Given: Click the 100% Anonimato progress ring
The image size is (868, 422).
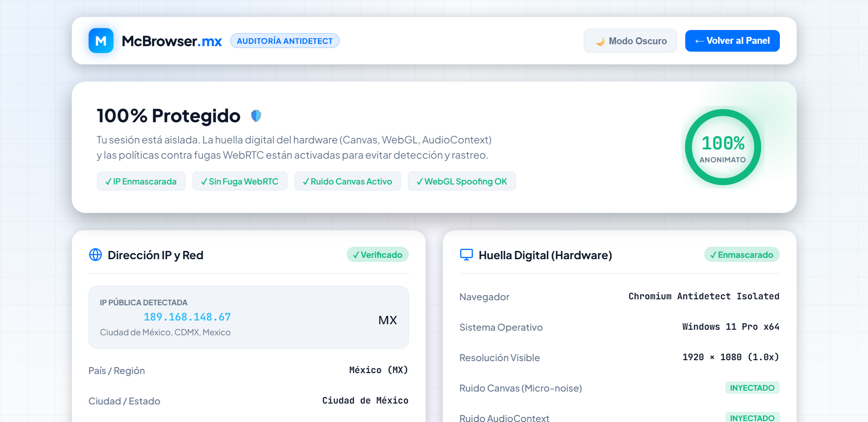Looking at the screenshot, I should [723, 147].
